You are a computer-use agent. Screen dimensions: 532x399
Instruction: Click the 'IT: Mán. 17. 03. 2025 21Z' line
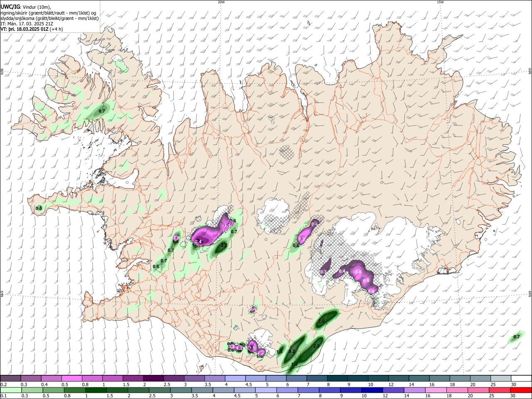(x=27, y=24)
